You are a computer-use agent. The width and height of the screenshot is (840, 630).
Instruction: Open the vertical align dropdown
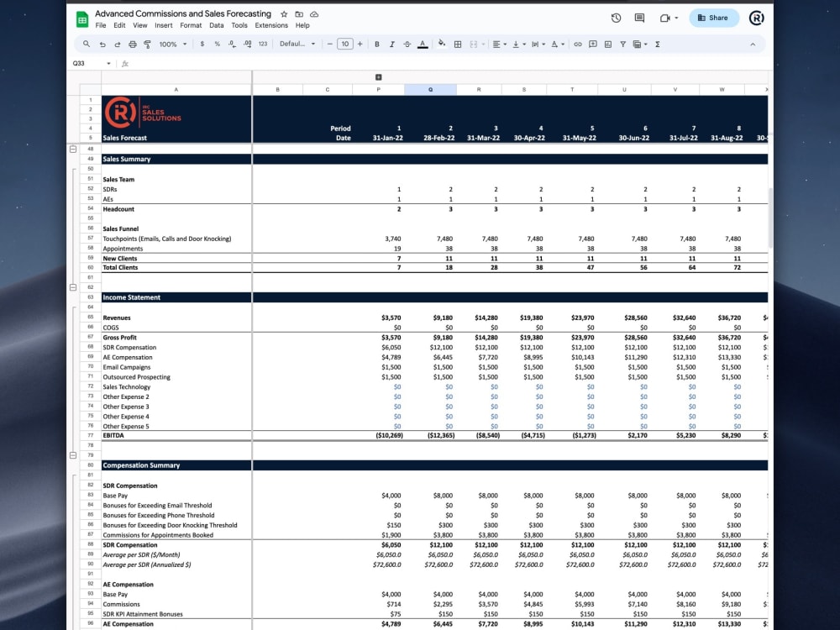click(519, 45)
